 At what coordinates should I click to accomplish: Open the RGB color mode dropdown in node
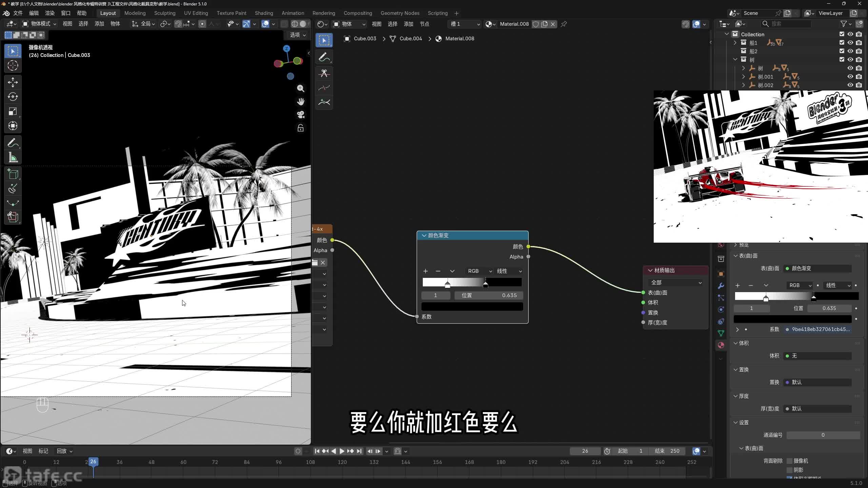pyautogui.click(x=479, y=271)
